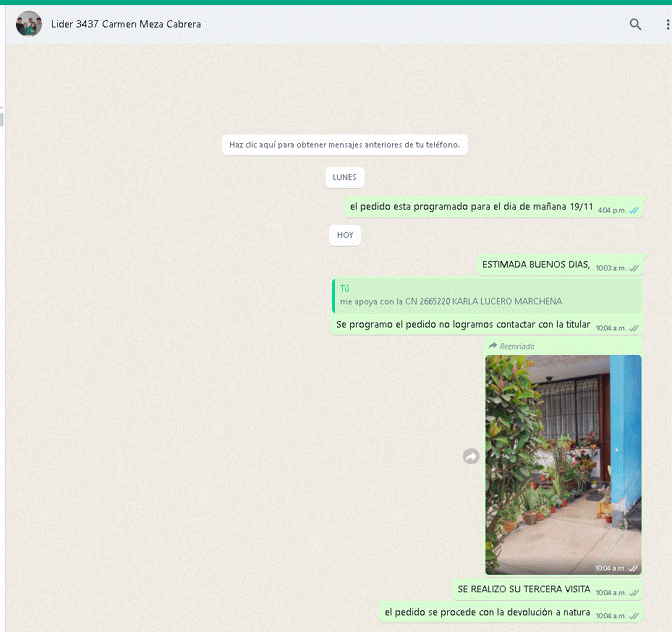Open the contact name Lider 3437 Carmen Meza Cabrera
This screenshot has height=632, width=672.
pos(126,24)
